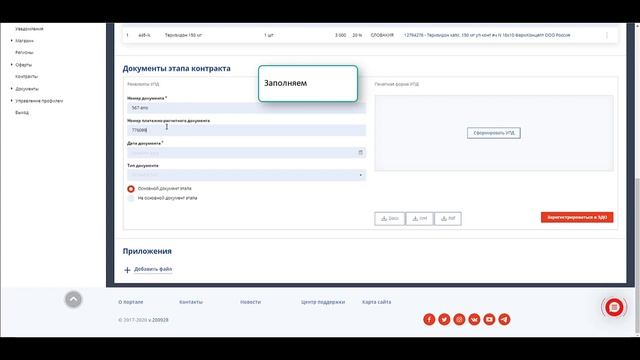This screenshot has width=640, height=360.
Task: Open Уведомления in the sidebar
Action: point(29,29)
